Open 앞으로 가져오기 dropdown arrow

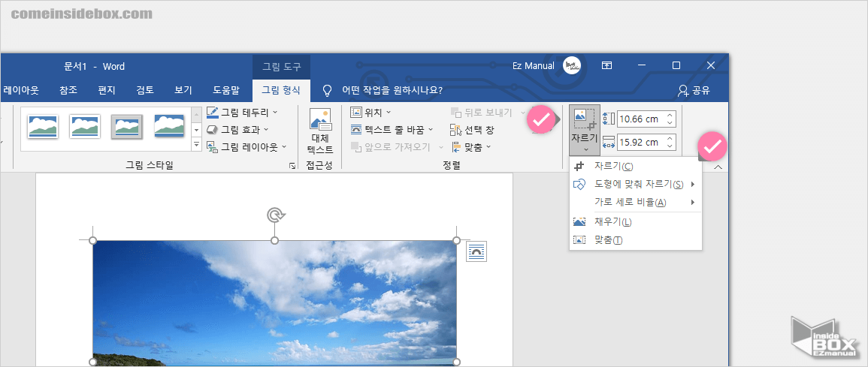pyautogui.click(x=441, y=146)
